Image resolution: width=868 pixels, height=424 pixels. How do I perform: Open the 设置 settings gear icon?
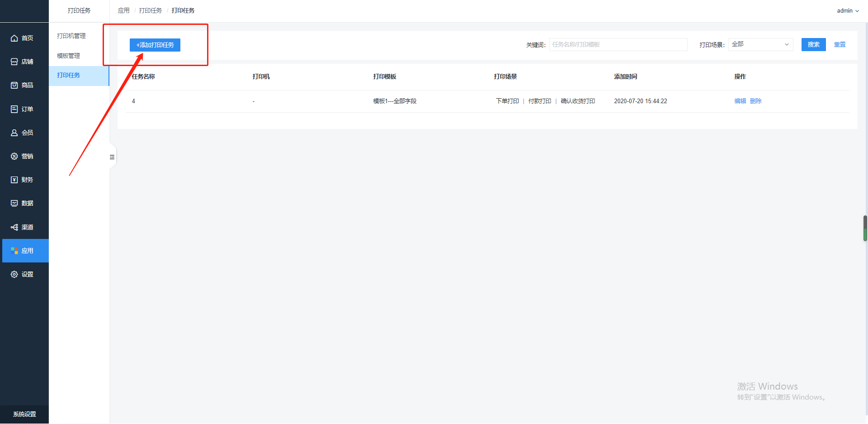[14, 274]
